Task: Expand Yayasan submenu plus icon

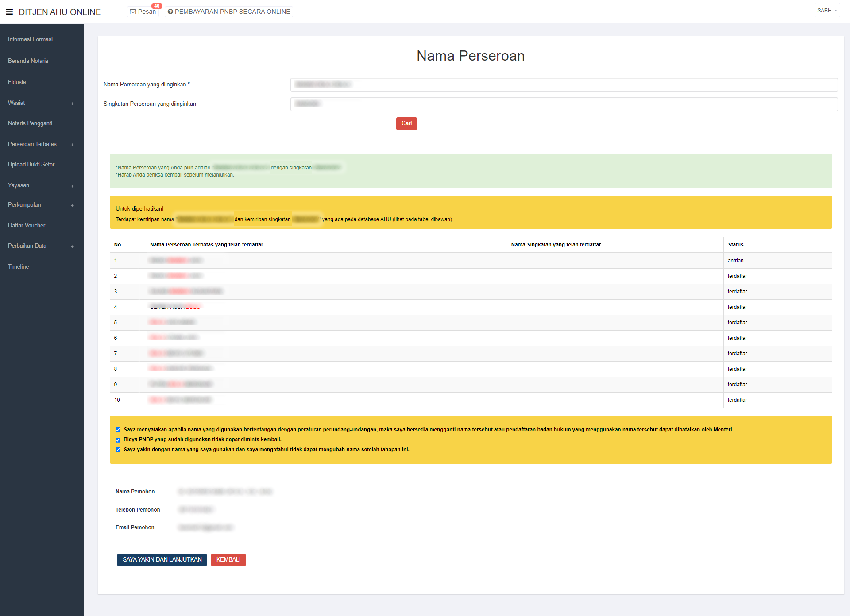Action: pyautogui.click(x=72, y=186)
